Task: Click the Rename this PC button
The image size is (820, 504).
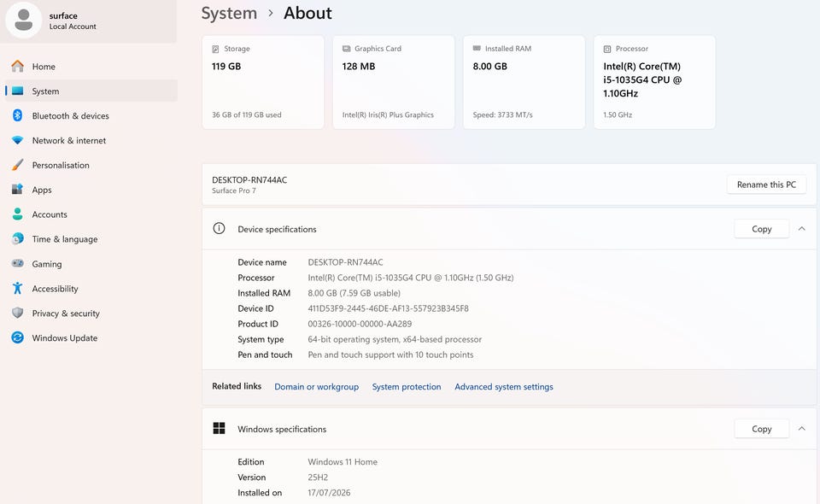Action: pyautogui.click(x=766, y=185)
